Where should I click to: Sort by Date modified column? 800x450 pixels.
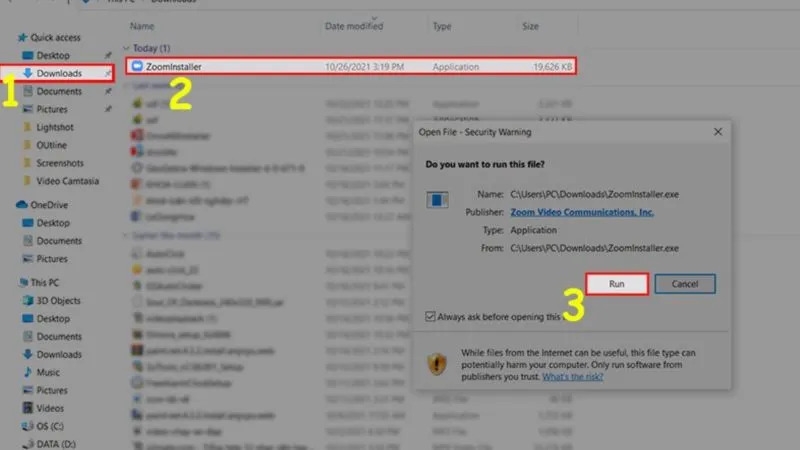[354, 26]
